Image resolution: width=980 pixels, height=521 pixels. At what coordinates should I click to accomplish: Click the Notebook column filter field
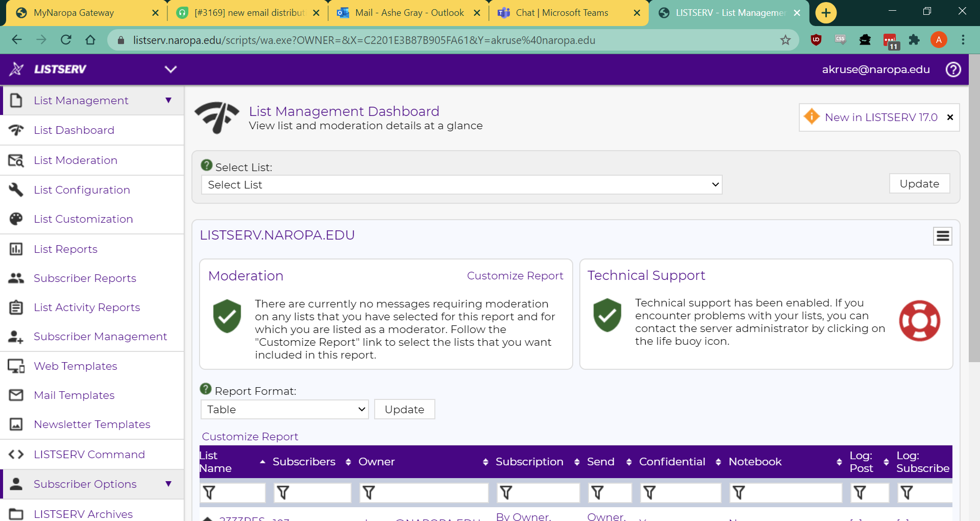tap(786, 492)
